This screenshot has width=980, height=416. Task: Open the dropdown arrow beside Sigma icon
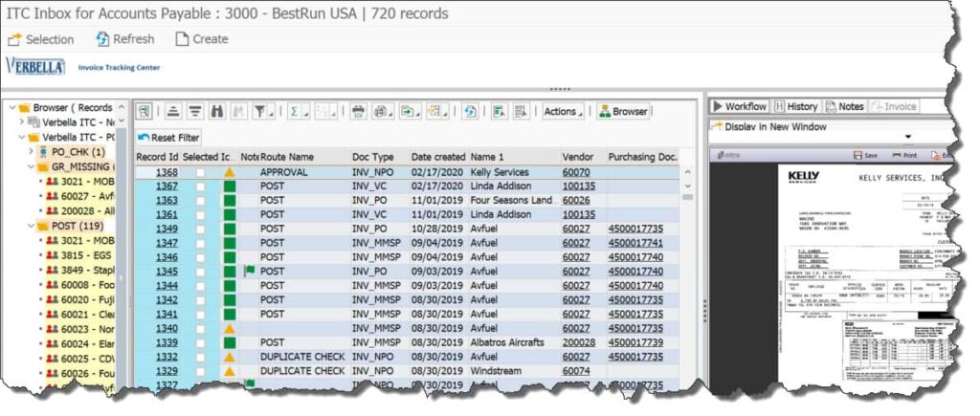click(x=305, y=113)
